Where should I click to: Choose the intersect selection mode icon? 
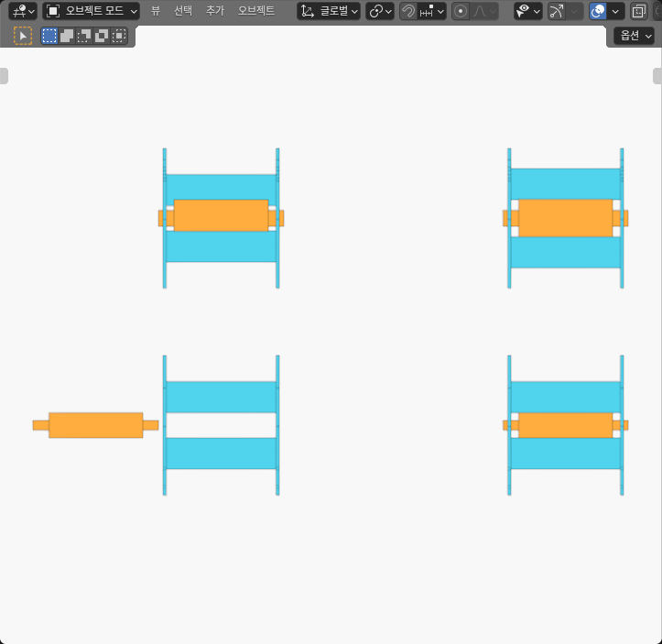pyautogui.click(x=119, y=36)
